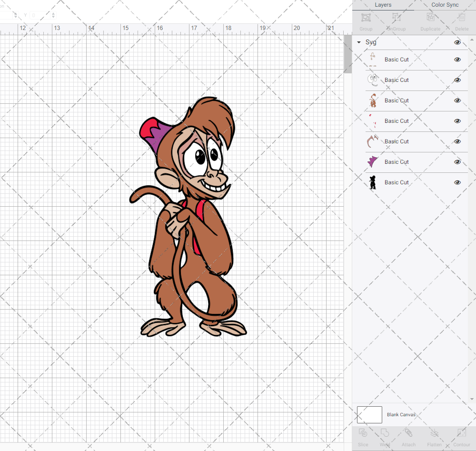Hide the Basic Cut layer with white eyes
Viewport: 476px width, 451px height.
click(457, 80)
